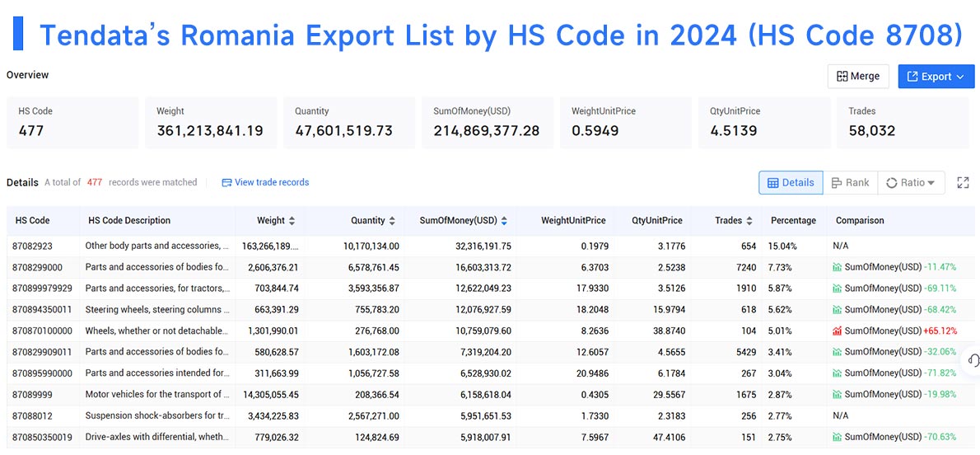Click HS Code cell 870899979929
The width and height of the screenshot is (980, 455).
click(43, 288)
